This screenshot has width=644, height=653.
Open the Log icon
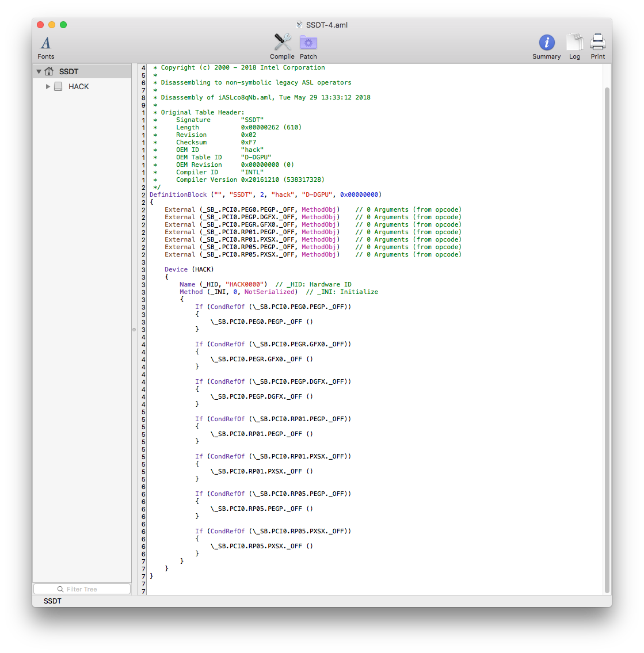[x=574, y=43]
